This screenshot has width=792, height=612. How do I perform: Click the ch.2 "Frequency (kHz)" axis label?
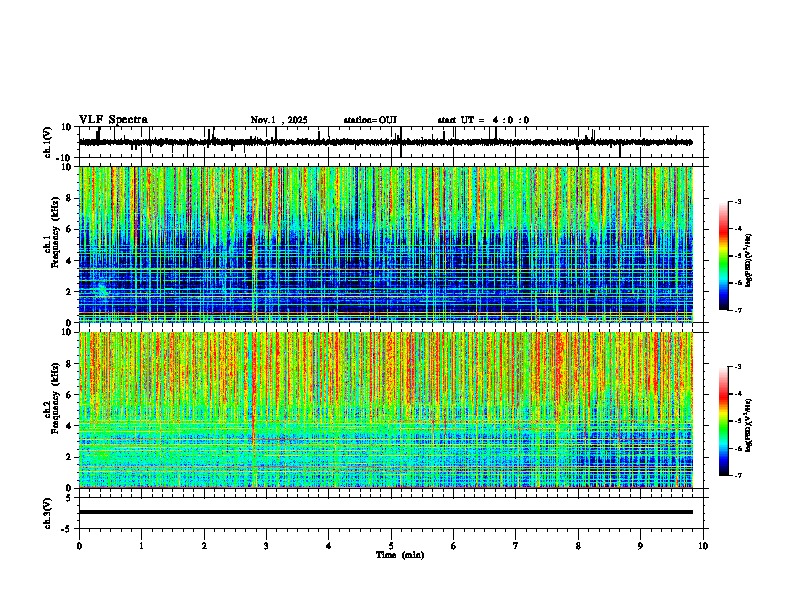tap(55, 398)
